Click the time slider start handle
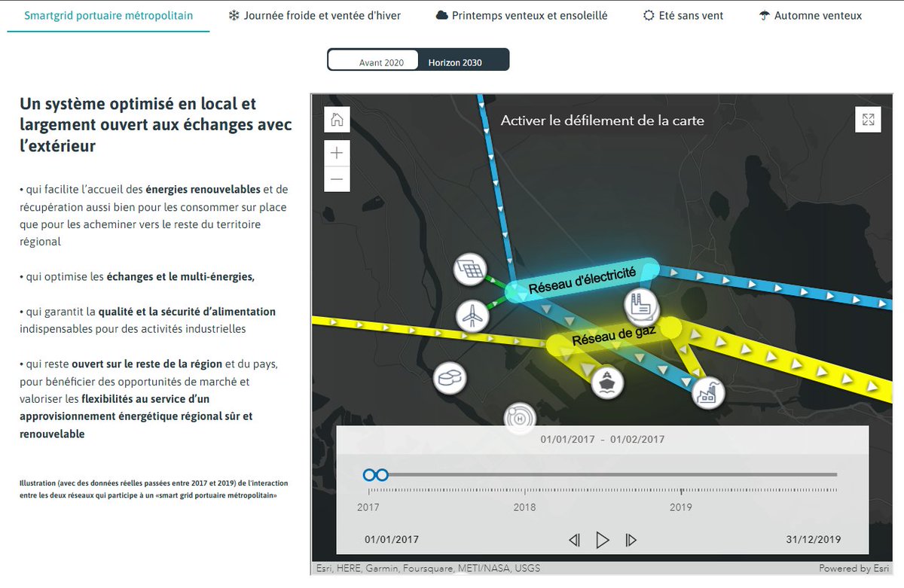This screenshot has width=904, height=588. coord(369,475)
